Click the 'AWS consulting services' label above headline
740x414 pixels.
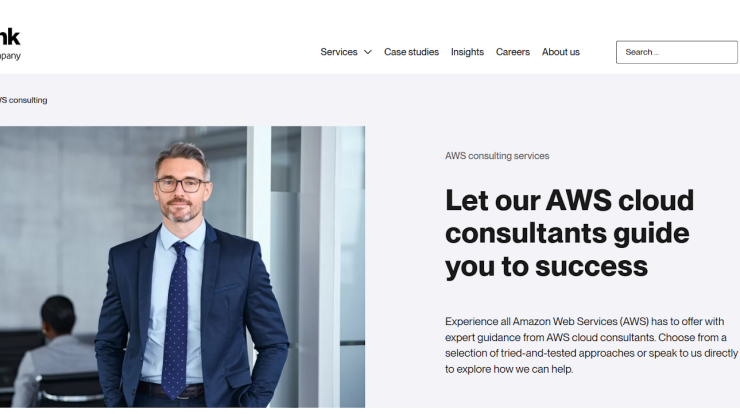pyautogui.click(x=497, y=156)
